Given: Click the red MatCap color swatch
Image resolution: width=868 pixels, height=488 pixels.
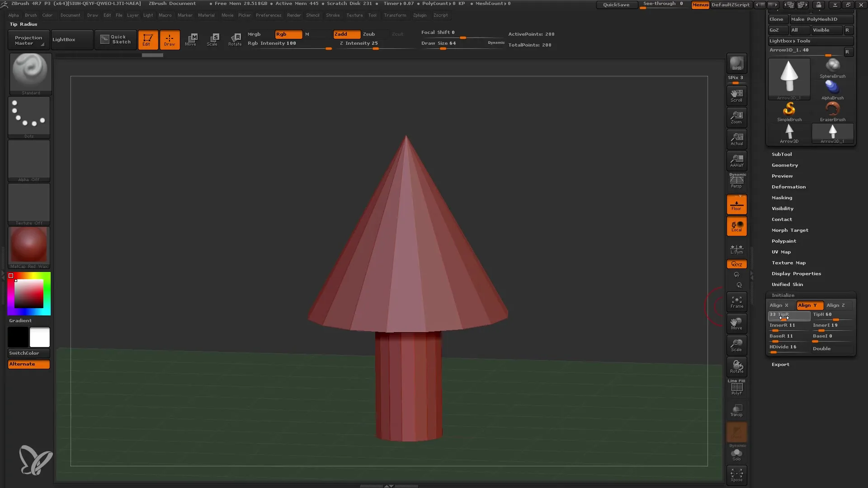Looking at the screenshot, I should tap(28, 246).
